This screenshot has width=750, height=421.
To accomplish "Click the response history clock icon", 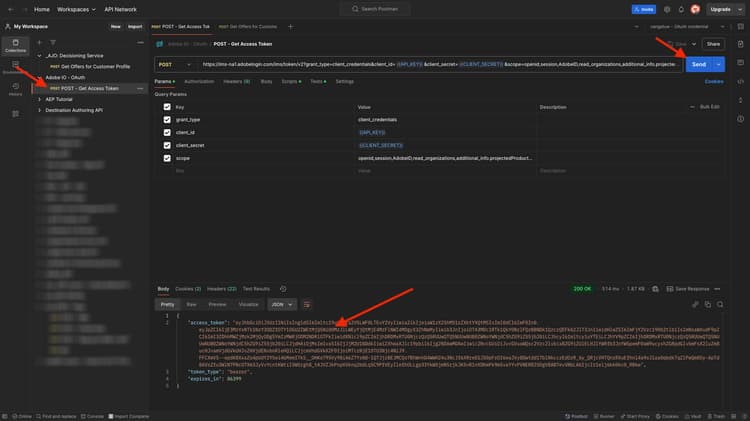I will 283,289.
